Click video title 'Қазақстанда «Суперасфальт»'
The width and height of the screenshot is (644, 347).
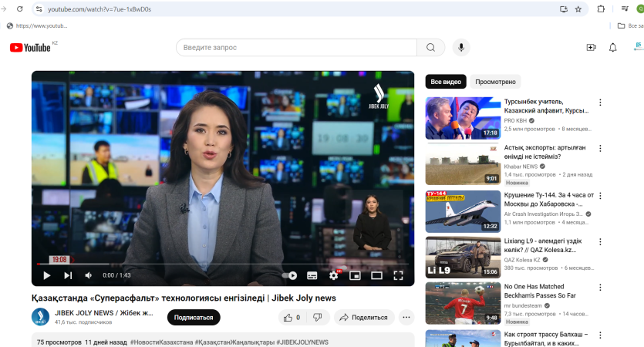[184, 298]
